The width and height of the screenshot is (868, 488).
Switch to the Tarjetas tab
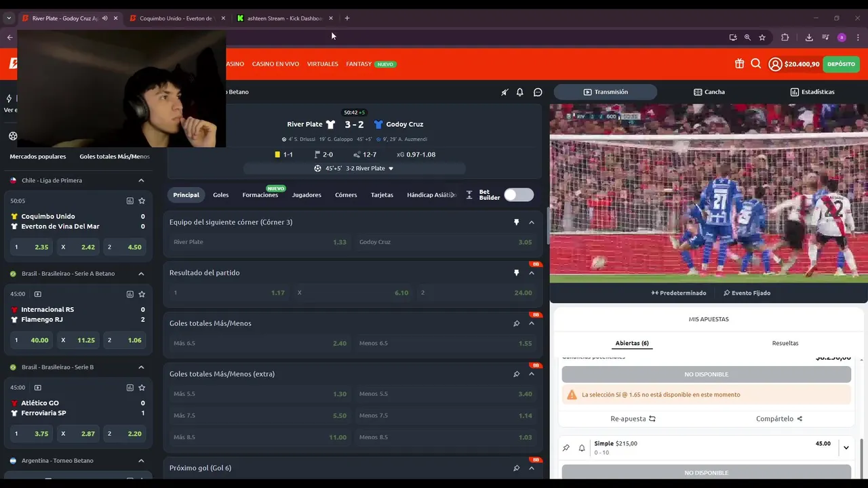tap(382, 195)
